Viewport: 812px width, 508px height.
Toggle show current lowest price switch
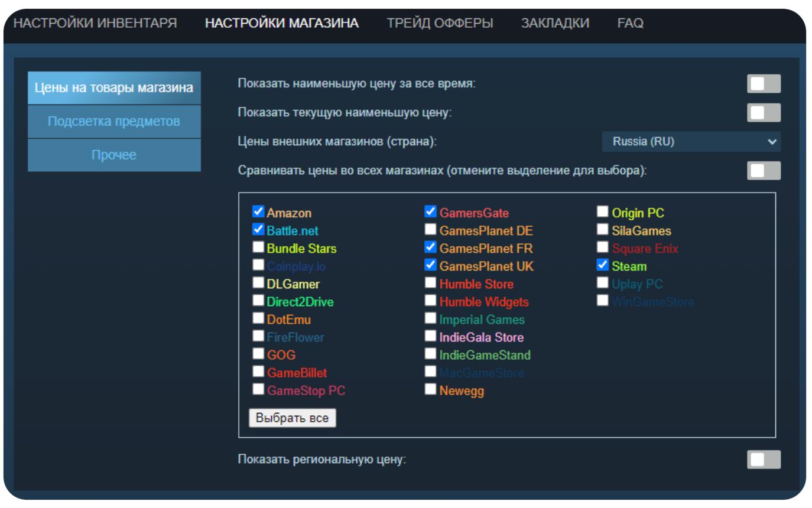click(764, 113)
